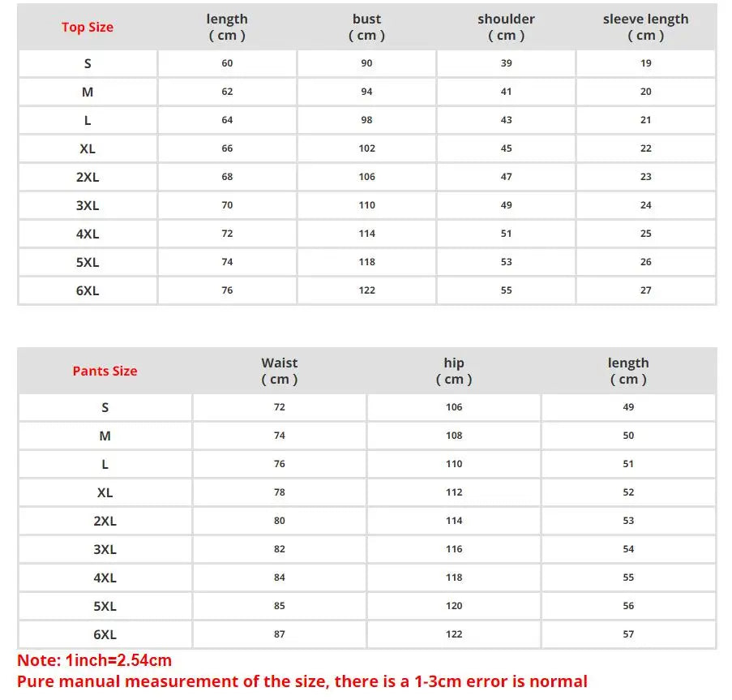Image resolution: width=732 pixels, height=700 pixels.
Task: Click top length value 60 for S
Action: pos(227,63)
